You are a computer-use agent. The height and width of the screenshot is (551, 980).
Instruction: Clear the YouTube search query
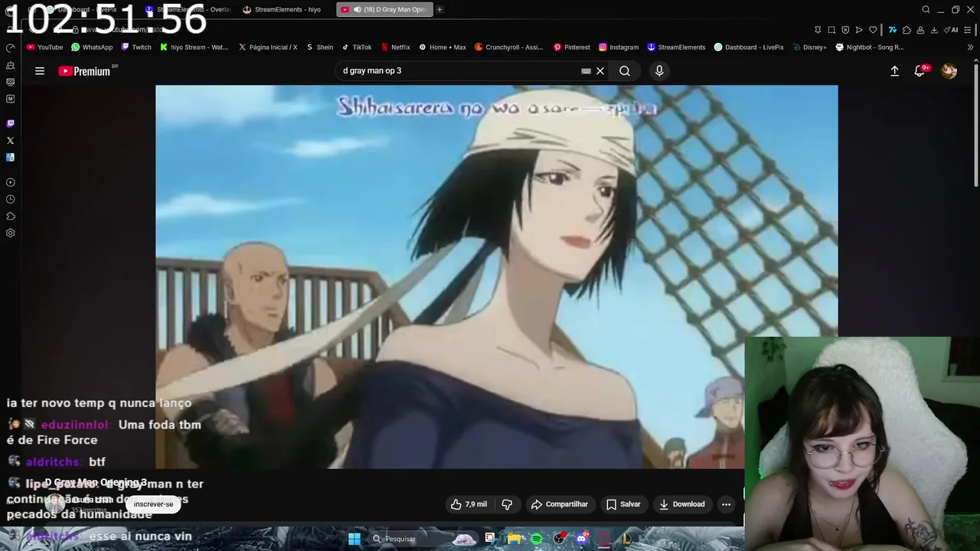[x=600, y=71]
